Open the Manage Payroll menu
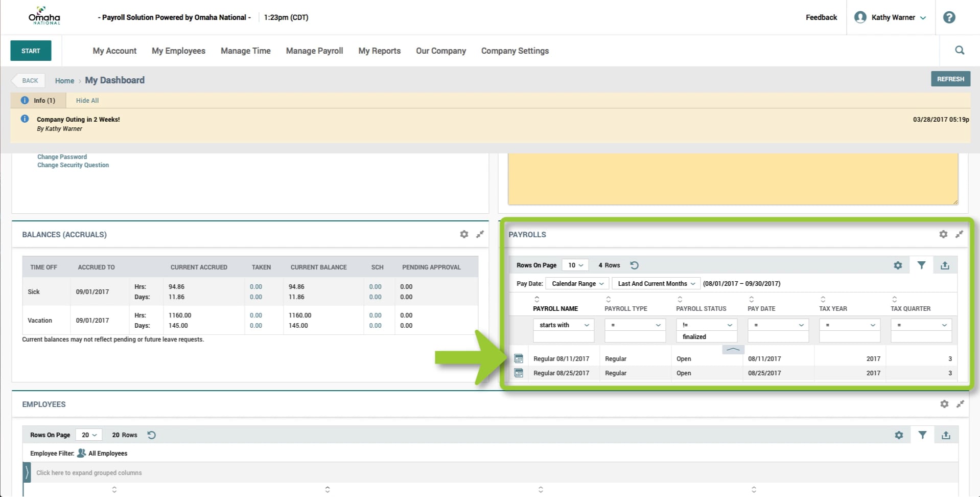This screenshot has height=497, width=980. pos(314,51)
